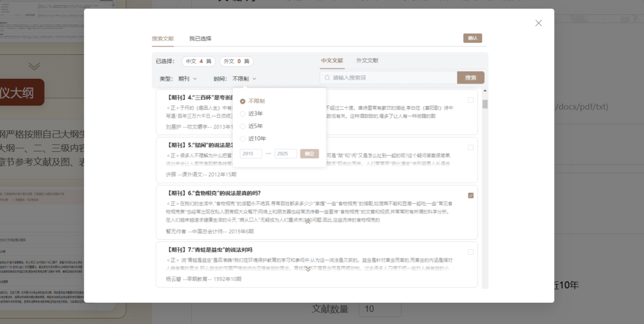Select the 近3年 radio option
The image size is (644, 324).
click(x=243, y=114)
